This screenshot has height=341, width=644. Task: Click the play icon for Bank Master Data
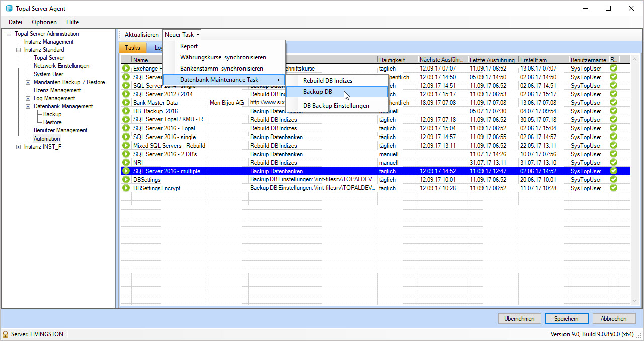tap(126, 103)
